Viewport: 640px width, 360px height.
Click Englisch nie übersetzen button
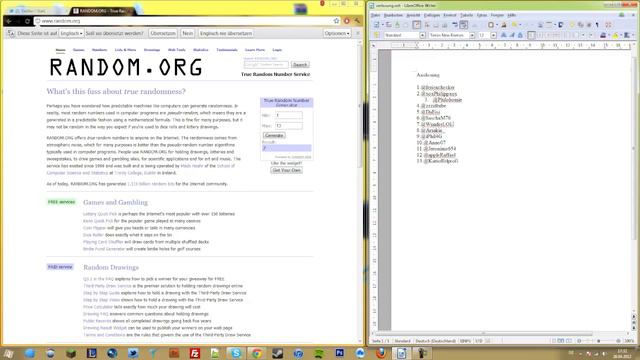pos(226,33)
